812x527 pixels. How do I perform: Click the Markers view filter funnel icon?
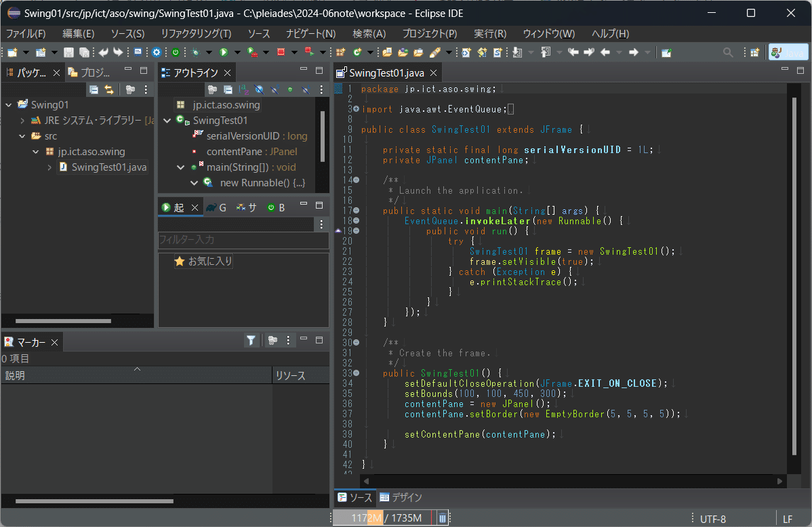tap(251, 340)
